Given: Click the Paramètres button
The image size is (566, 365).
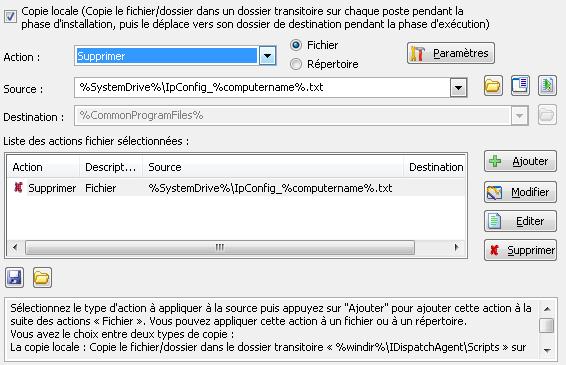Looking at the screenshot, I should coord(451,53).
